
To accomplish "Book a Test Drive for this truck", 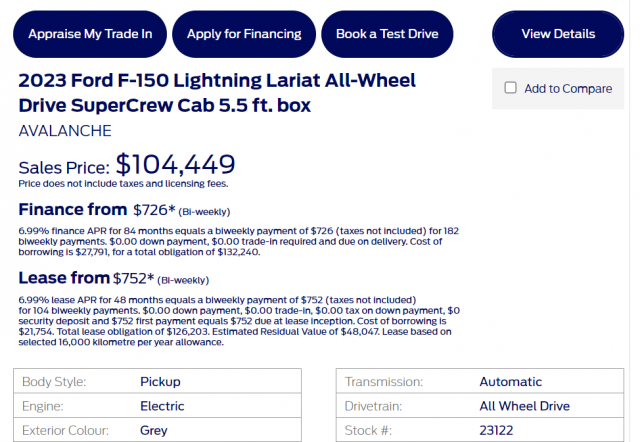I will pos(387,34).
